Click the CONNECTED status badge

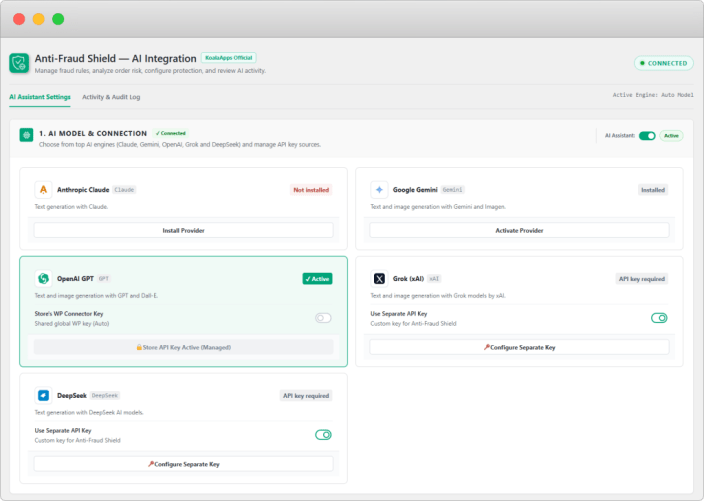(664, 63)
